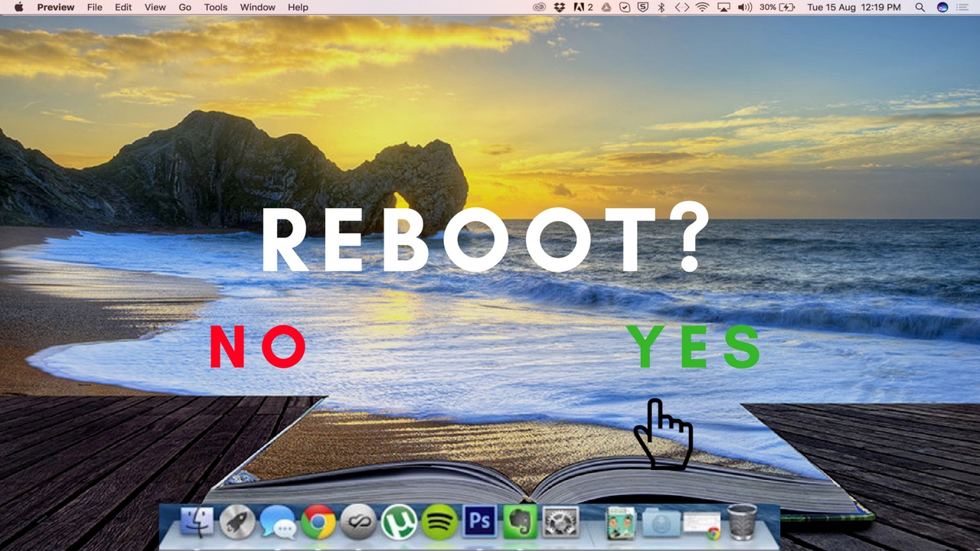Open Messages app in the dock

[x=277, y=523]
